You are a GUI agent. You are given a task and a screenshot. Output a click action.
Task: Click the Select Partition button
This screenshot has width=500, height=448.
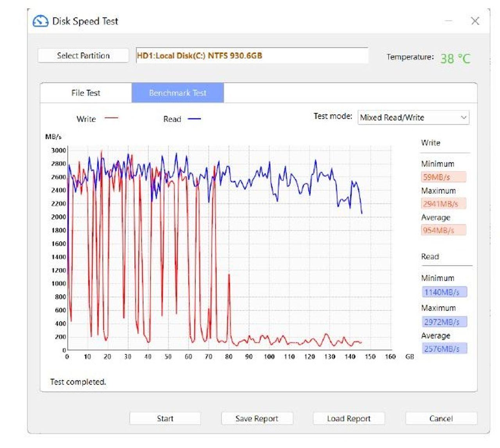pos(83,56)
